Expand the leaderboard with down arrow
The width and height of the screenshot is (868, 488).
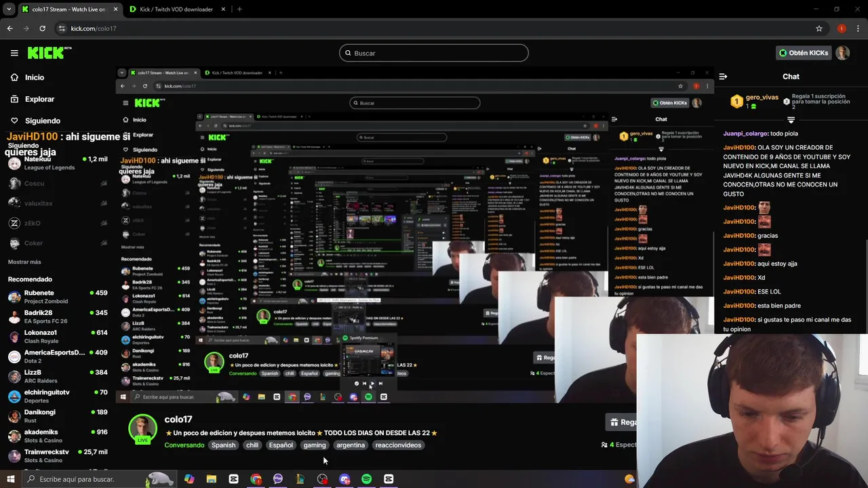[791, 120]
